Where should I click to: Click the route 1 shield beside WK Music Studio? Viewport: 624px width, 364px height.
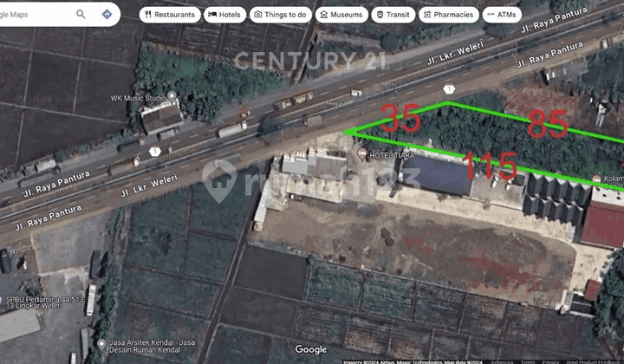pyautogui.click(x=155, y=152)
